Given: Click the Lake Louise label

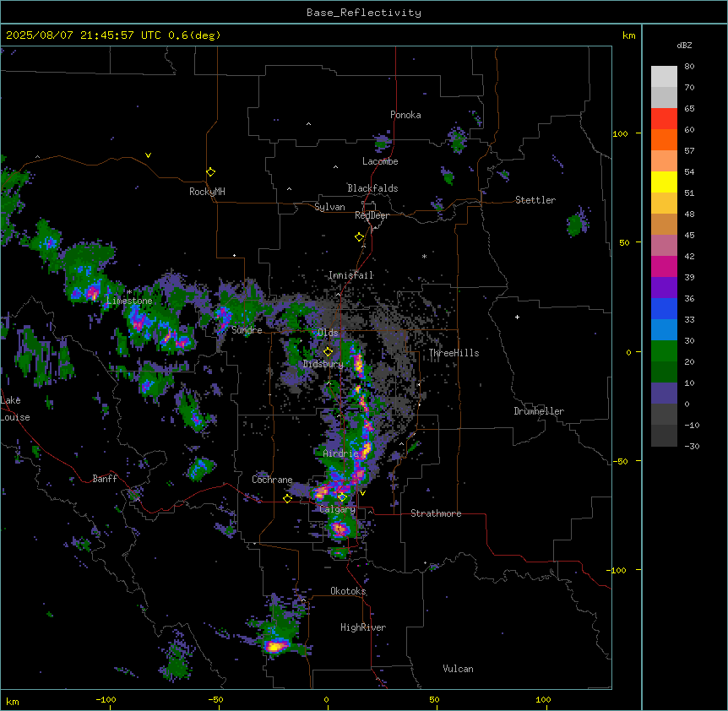Looking at the screenshot, I should [x=15, y=409].
